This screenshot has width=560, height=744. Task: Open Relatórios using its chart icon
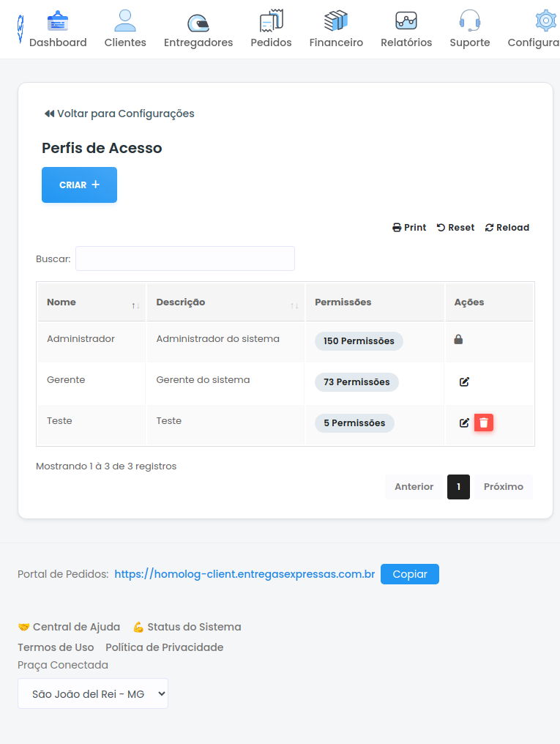(x=406, y=20)
